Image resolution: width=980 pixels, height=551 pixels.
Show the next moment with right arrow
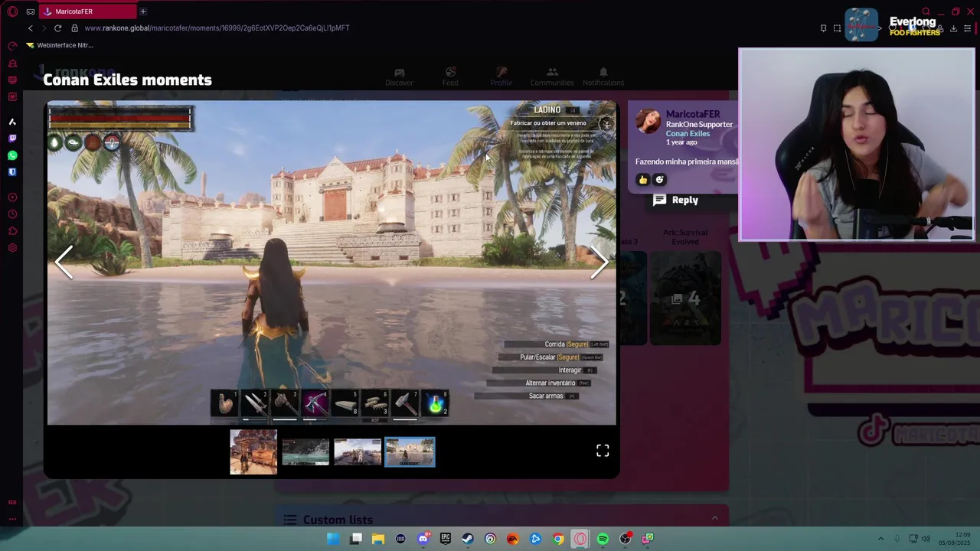point(599,262)
